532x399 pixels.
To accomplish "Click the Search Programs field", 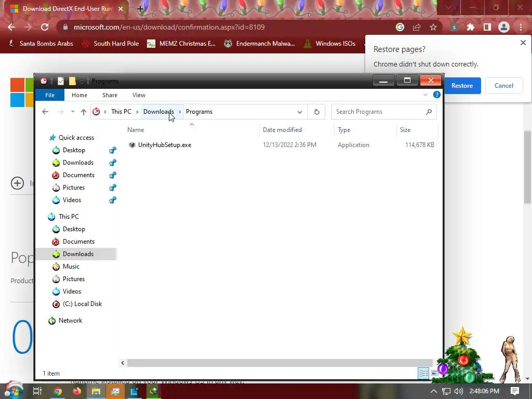I will [x=384, y=112].
